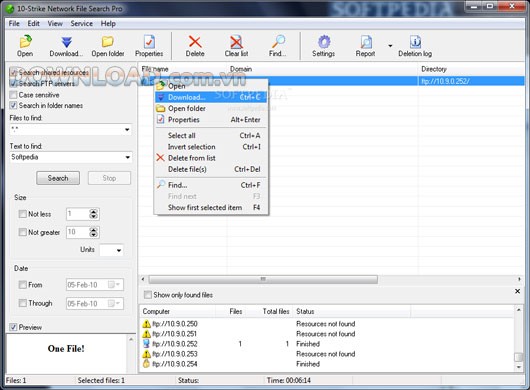The width and height of the screenshot is (530, 390).
Task: Click the Text to find input field
Action: 66,157
